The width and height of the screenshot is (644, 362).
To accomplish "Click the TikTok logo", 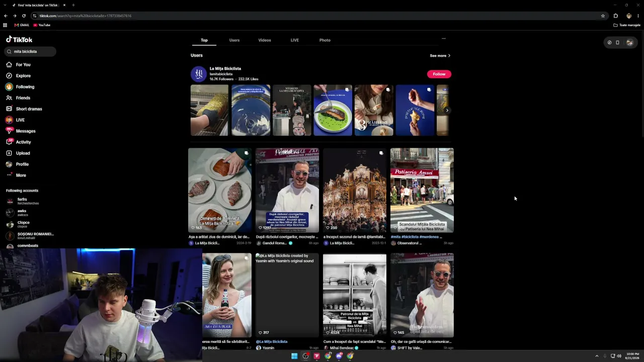I will [x=19, y=39].
